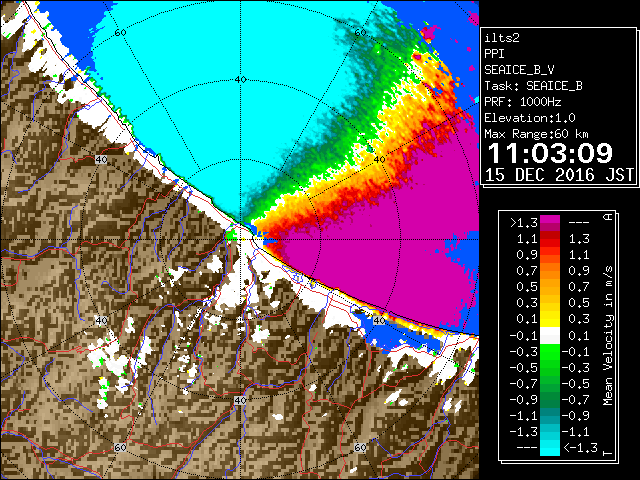Click the left-column 0.5 legend label

click(527, 287)
